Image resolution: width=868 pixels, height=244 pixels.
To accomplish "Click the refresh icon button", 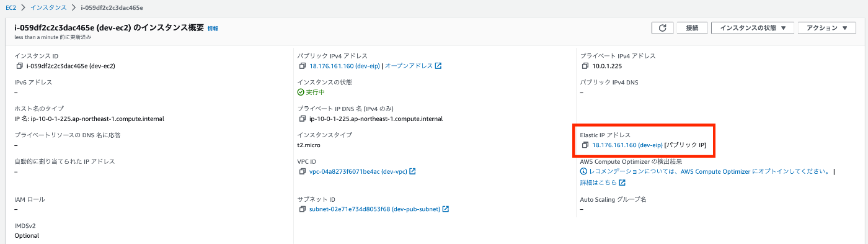I will point(662,28).
